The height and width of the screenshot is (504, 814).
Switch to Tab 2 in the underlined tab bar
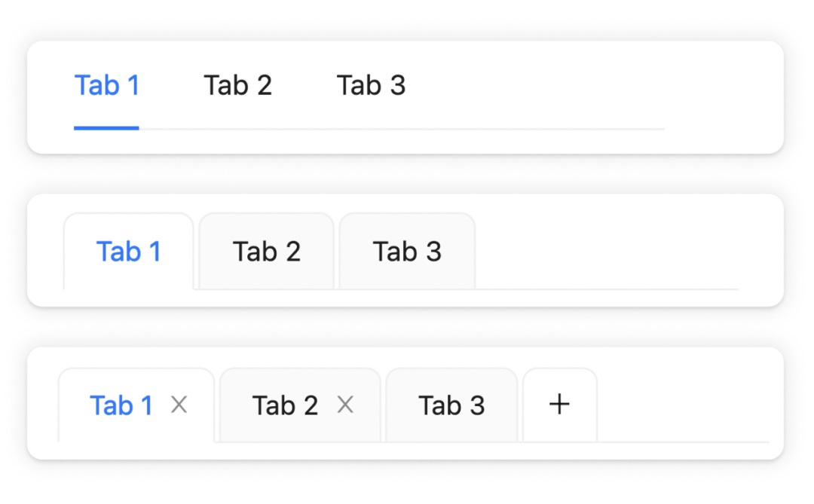[x=237, y=86]
